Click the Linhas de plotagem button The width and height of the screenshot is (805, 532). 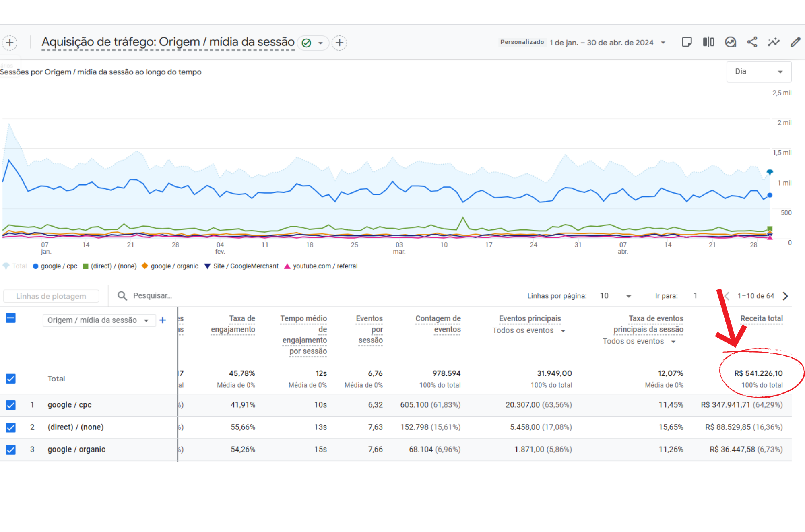point(51,296)
